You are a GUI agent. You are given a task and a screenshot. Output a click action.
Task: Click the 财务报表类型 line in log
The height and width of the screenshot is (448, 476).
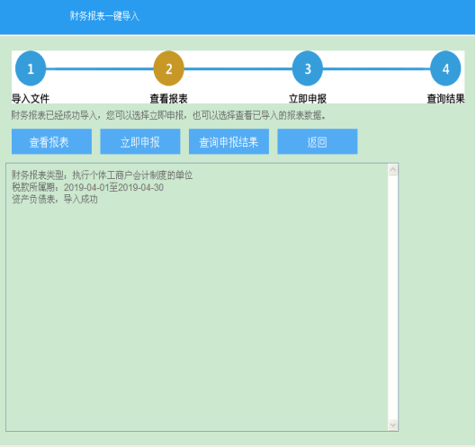point(102,175)
